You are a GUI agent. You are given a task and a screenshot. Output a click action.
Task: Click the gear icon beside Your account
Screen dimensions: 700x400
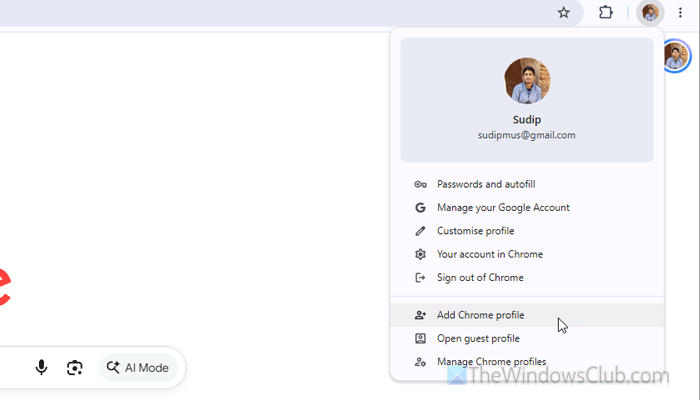tap(420, 254)
